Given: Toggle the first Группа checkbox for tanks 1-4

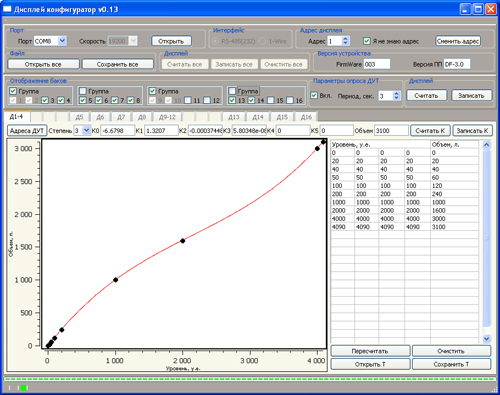Looking at the screenshot, I should [13, 91].
